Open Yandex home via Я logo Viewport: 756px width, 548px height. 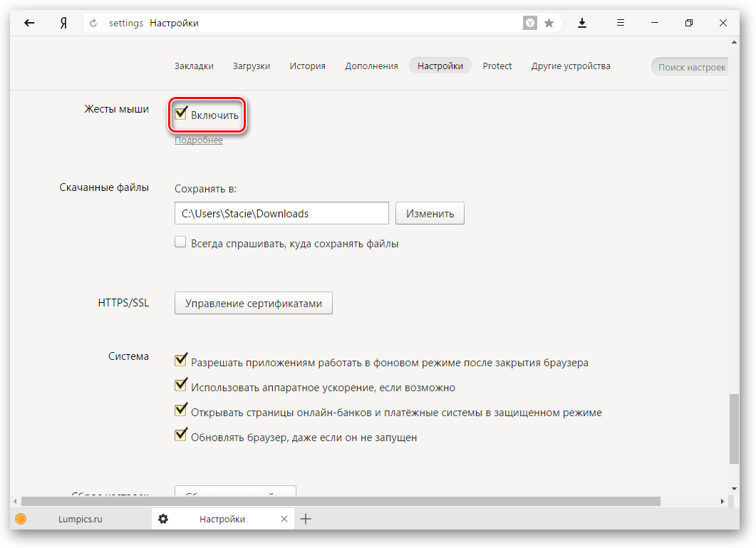pyautogui.click(x=63, y=23)
